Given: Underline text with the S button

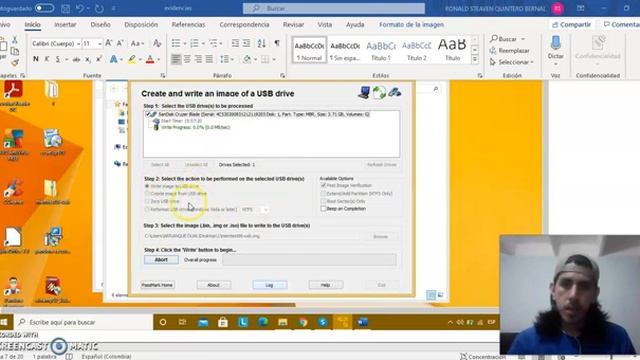Looking at the screenshot, I should point(58,60).
